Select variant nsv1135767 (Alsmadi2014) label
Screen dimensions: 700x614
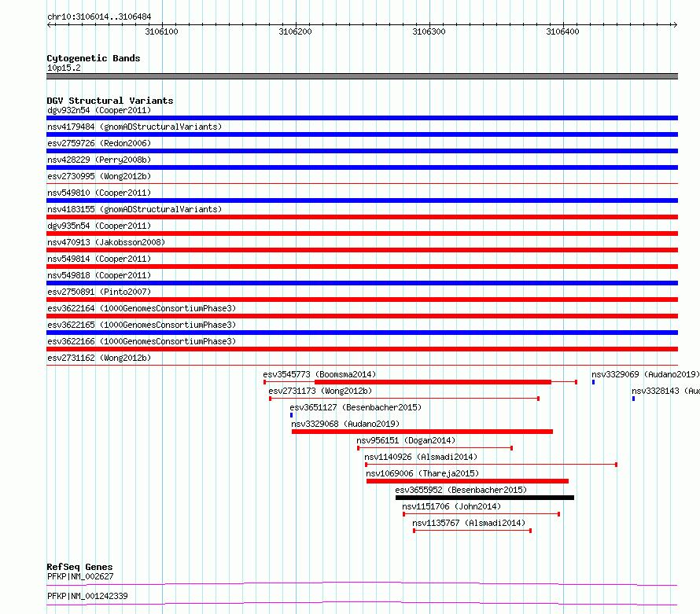[469, 523]
